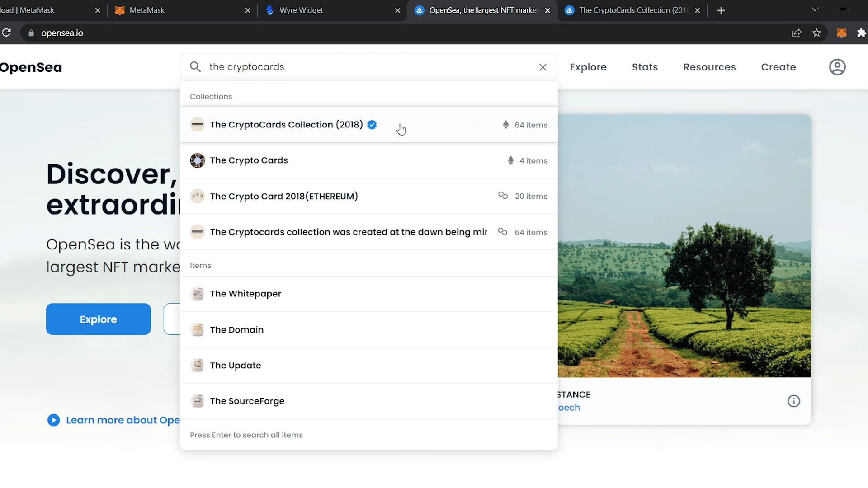The width and height of the screenshot is (868, 488).
Task: Click the lock site info icon
Action: coord(31,33)
